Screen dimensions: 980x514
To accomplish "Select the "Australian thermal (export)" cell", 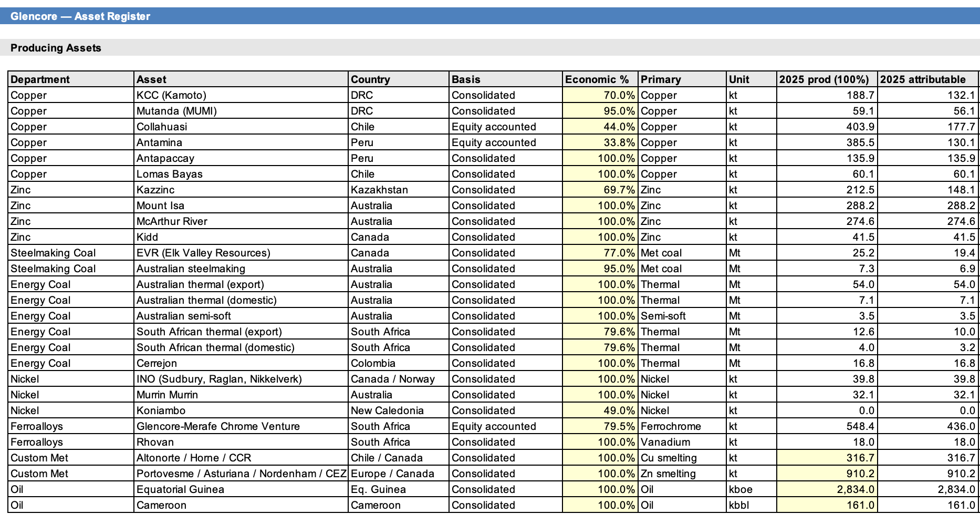I will point(241,284).
